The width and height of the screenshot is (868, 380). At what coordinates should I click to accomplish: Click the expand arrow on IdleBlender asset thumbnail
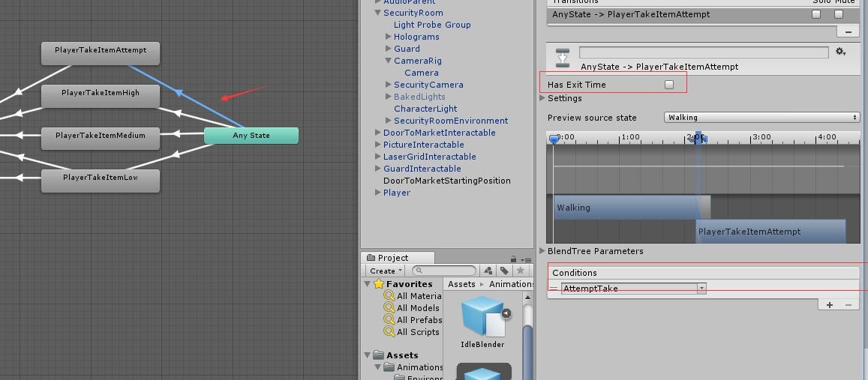pyautogui.click(x=506, y=313)
